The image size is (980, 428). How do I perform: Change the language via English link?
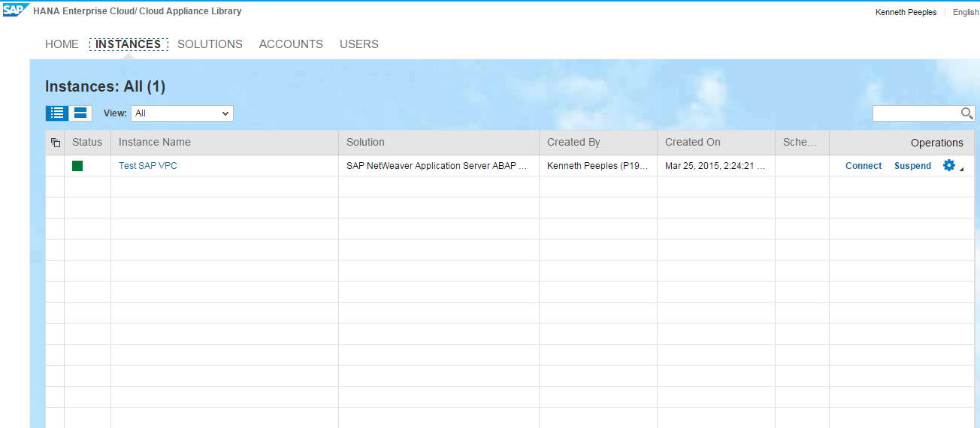tap(966, 12)
